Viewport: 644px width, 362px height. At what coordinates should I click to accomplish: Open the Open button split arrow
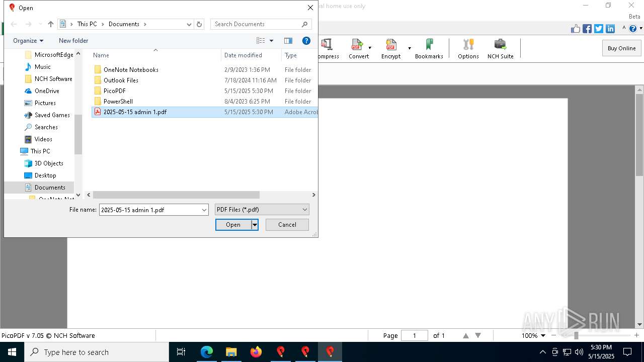pos(255,225)
